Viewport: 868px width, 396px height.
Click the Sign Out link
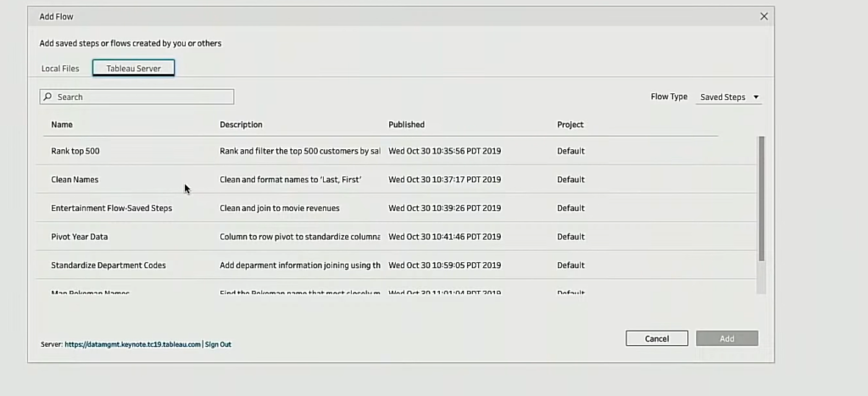coord(218,344)
